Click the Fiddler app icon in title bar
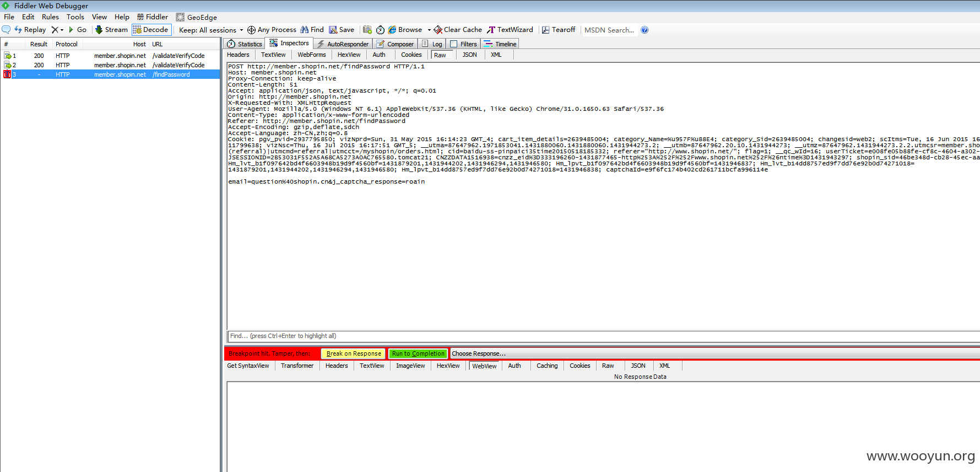The width and height of the screenshot is (980, 472). point(6,6)
